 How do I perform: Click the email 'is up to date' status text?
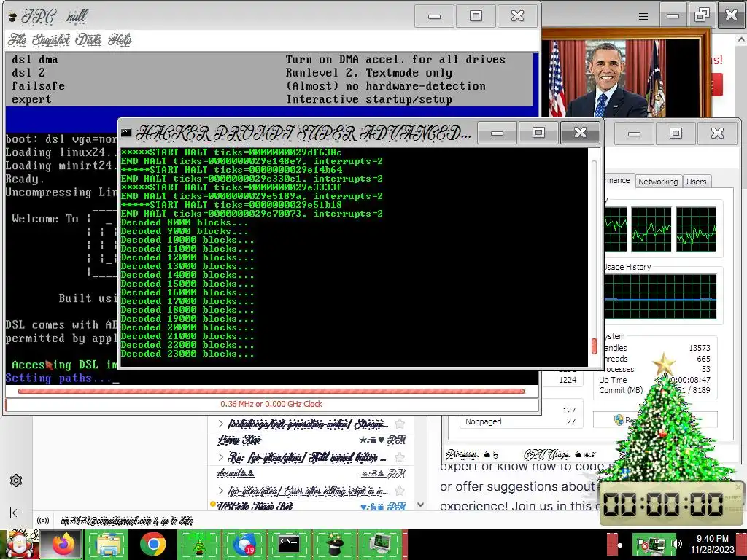pyautogui.click(x=127, y=521)
